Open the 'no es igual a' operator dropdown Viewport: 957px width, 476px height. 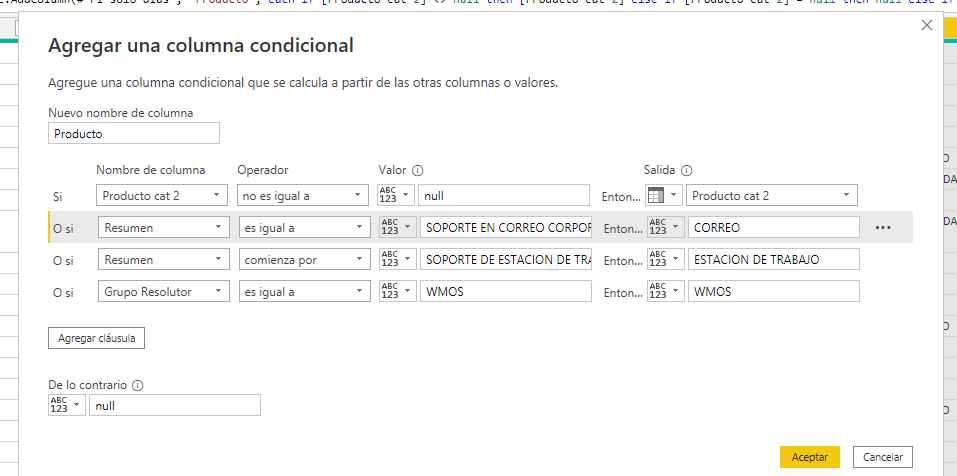(303, 195)
